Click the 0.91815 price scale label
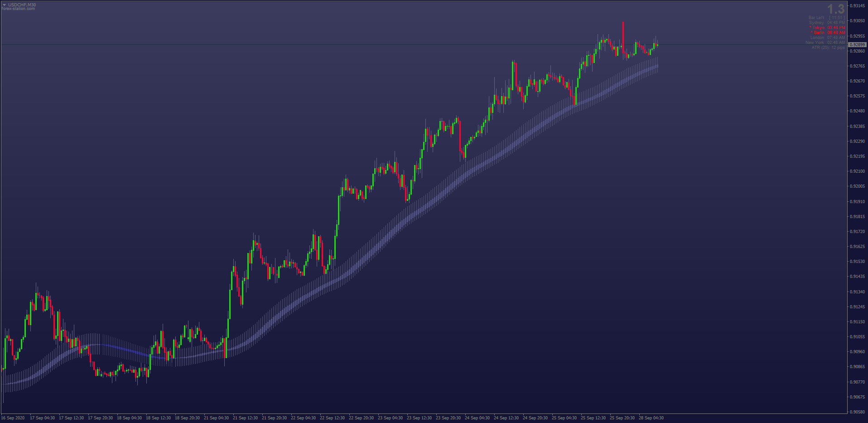Image resolution: width=868 pixels, height=423 pixels. point(857,217)
